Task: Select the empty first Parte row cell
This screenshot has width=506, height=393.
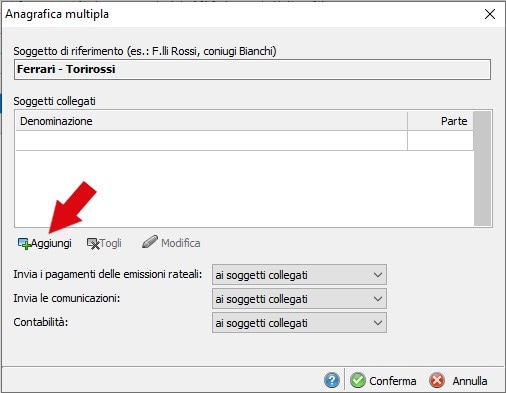Action: pyautogui.click(x=440, y=141)
